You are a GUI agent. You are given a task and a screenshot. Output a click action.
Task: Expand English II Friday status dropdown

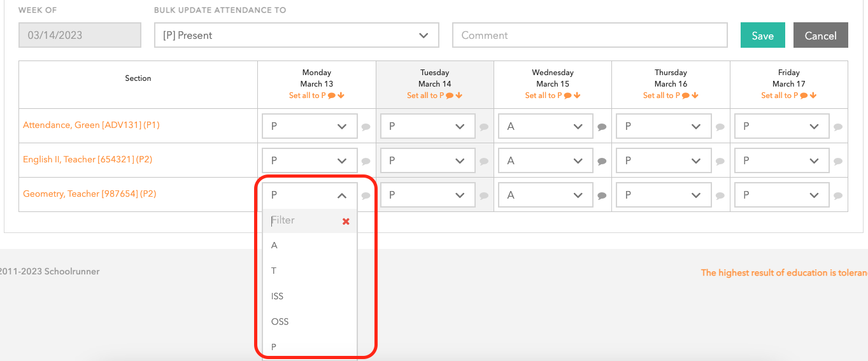(781, 161)
